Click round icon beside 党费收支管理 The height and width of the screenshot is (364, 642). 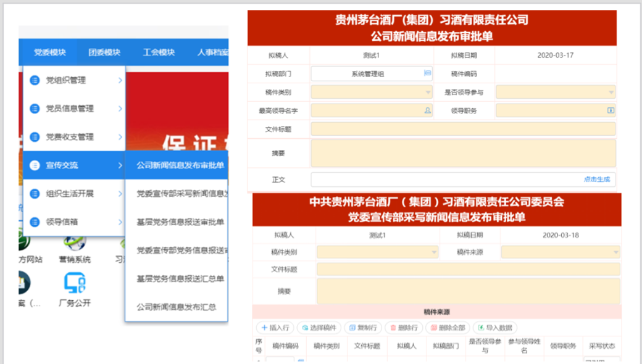[x=35, y=136]
